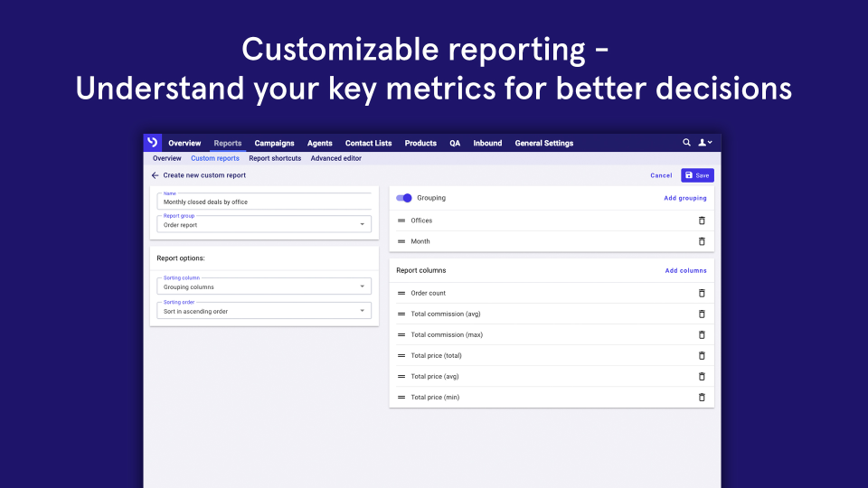Edit the report Name input field

point(264,201)
